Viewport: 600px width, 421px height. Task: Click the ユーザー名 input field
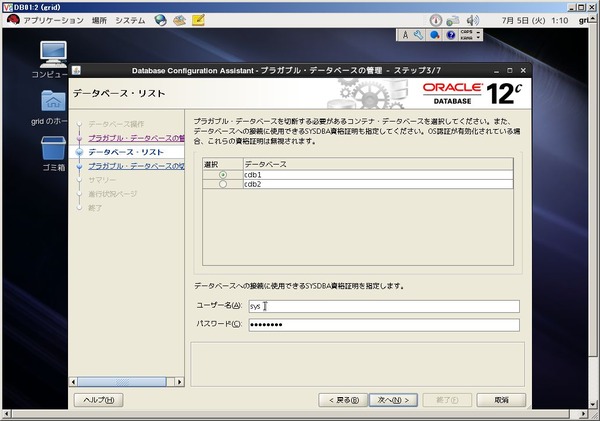[384, 306]
